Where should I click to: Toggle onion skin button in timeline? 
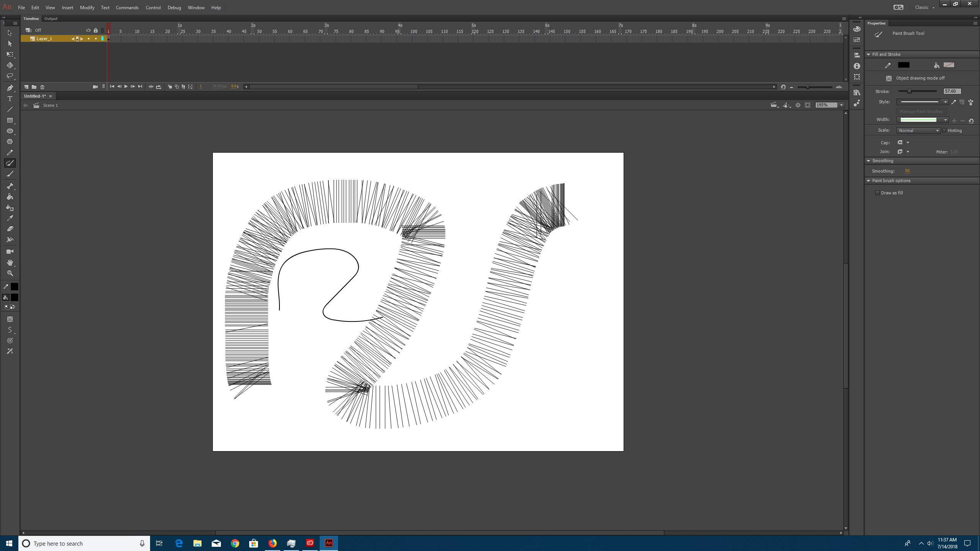click(x=170, y=87)
